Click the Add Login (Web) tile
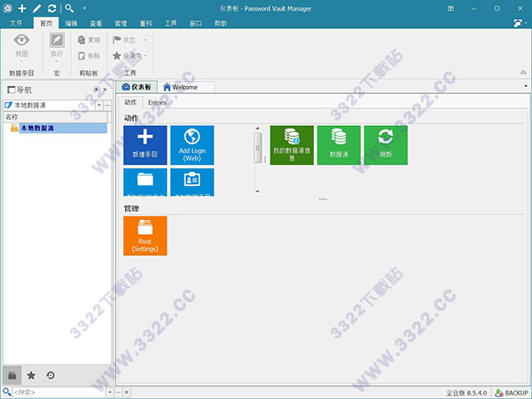The width and height of the screenshot is (532, 399). point(192,145)
